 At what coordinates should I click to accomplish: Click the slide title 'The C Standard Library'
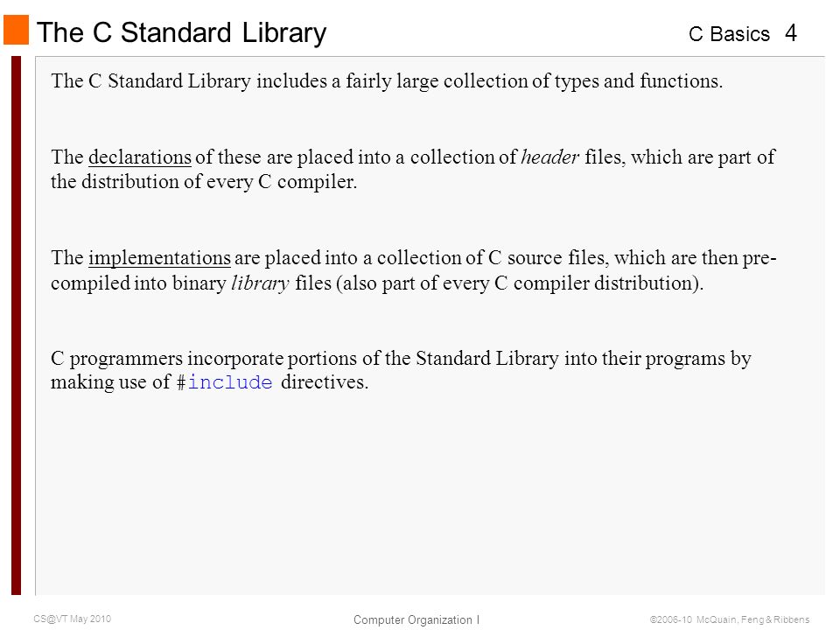point(182,32)
